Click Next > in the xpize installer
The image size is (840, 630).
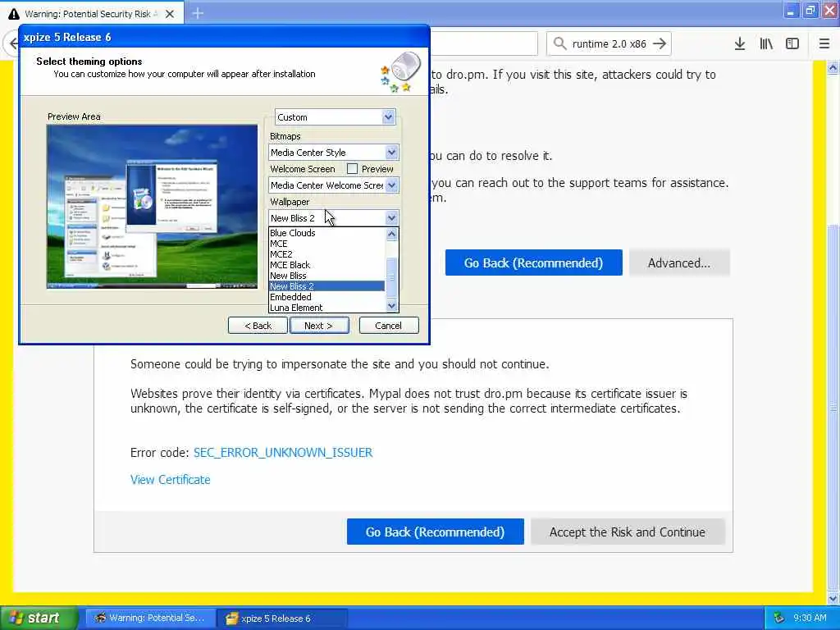pos(319,325)
